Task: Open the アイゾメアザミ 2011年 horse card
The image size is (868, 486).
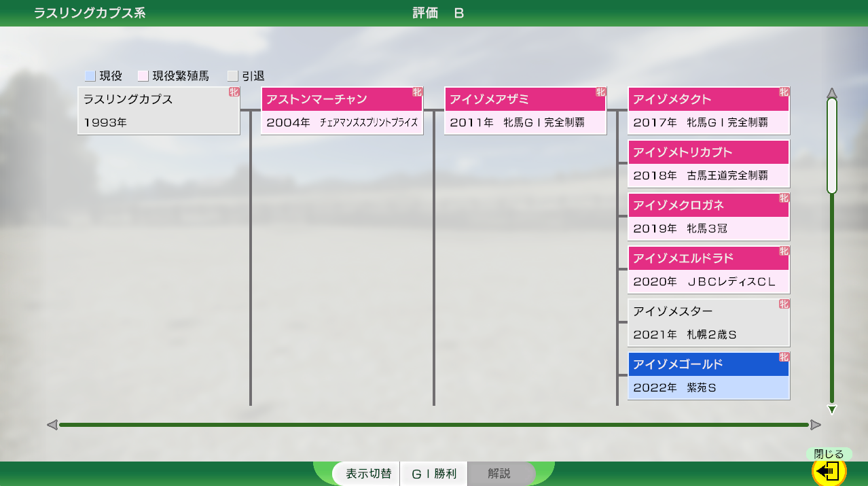Action: click(x=525, y=111)
